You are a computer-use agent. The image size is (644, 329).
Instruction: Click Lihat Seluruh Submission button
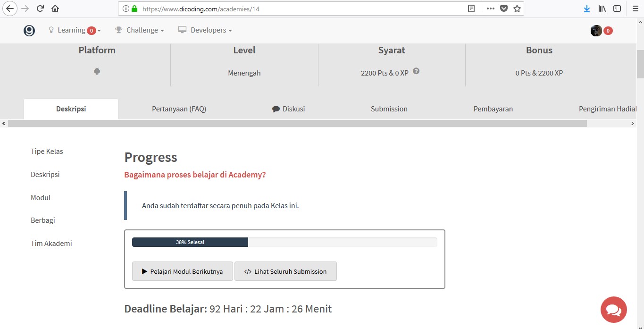pos(285,271)
